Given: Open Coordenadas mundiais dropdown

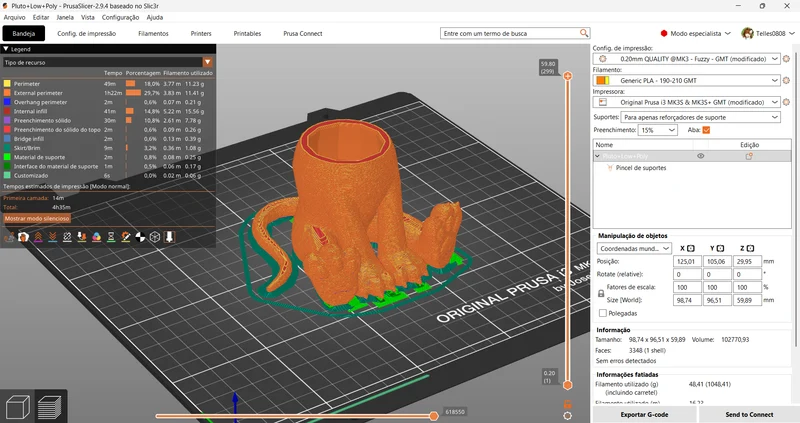Looking at the screenshot, I should coord(634,248).
